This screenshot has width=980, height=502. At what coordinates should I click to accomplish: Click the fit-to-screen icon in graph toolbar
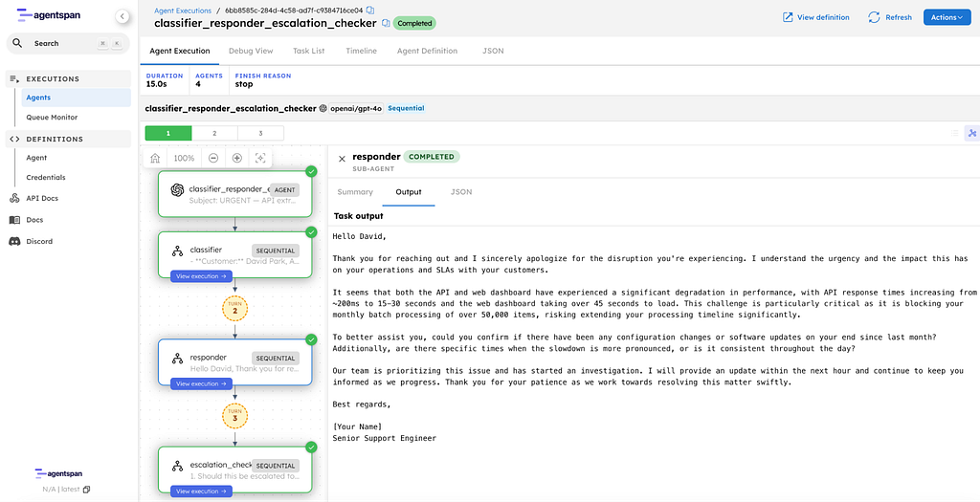(x=260, y=158)
